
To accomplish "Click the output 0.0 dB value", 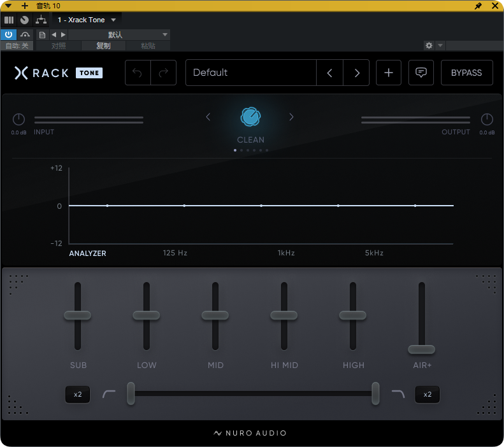I will (487, 132).
